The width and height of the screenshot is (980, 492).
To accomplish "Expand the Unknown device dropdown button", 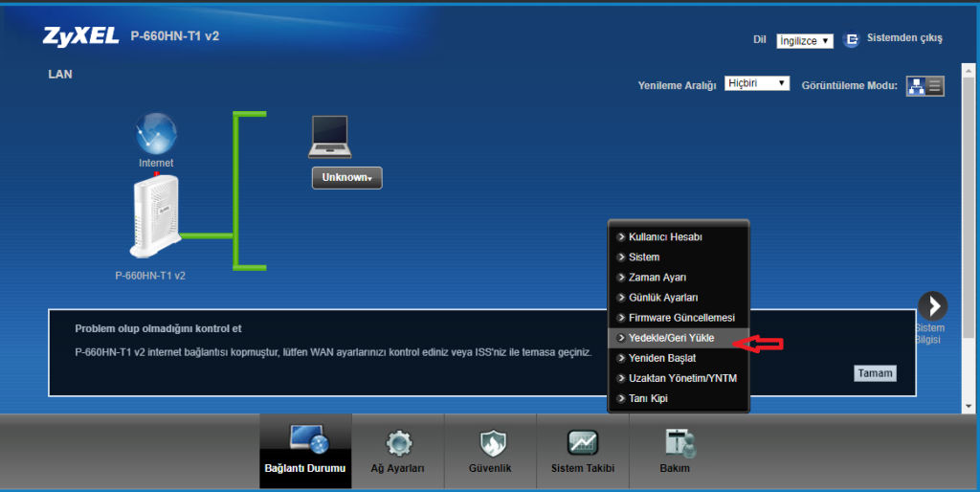I will tap(346, 177).
